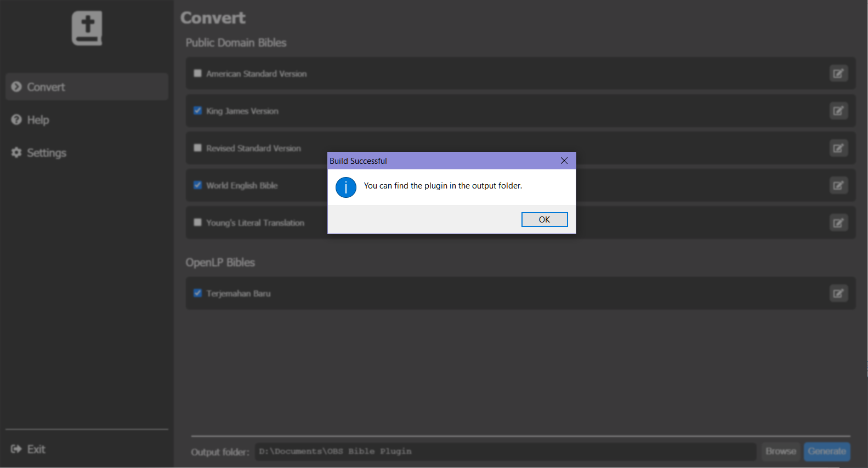The image size is (868, 468).
Task: Toggle American Standard Version checkbox
Action: 197,73
